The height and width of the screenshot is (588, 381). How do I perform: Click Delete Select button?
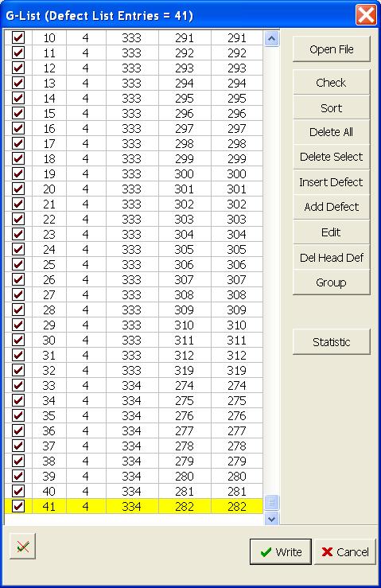click(331, 157)
